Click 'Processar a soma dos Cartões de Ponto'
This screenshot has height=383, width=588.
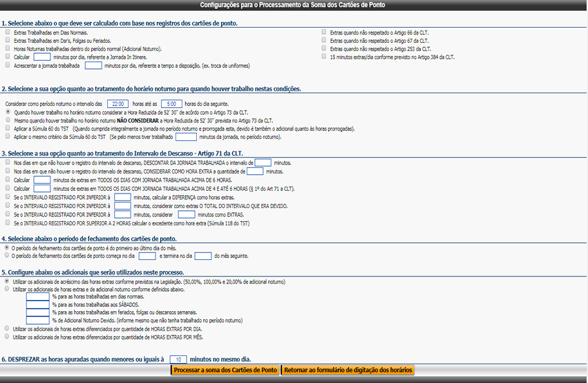[225, 370]
